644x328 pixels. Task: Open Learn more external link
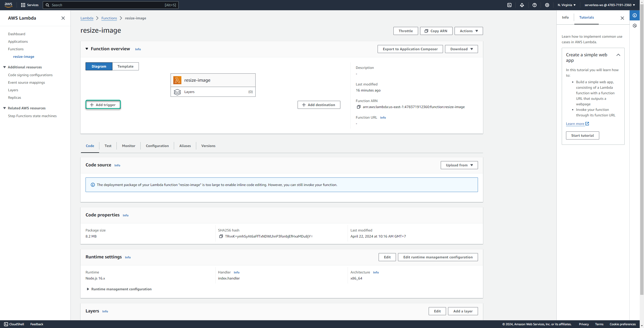(x=577, y=124)
